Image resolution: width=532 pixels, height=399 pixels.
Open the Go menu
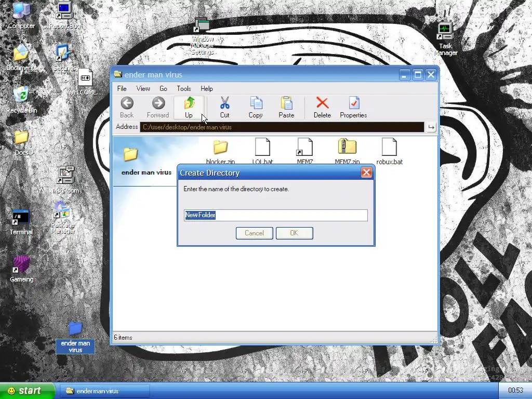click(163, 88)
